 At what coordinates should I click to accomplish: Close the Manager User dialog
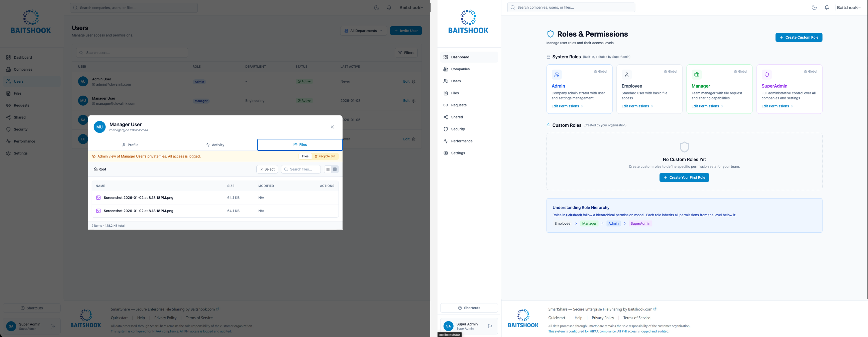pyautogui.click(x=332, y=127)
